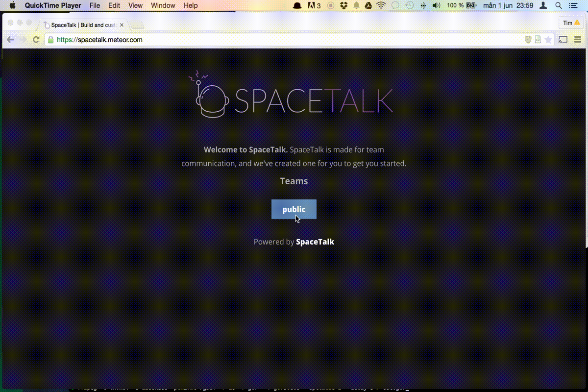Screen dimensions: 588x392
Task: Click the Cast screen icon
Action: (x=563, y=40)
